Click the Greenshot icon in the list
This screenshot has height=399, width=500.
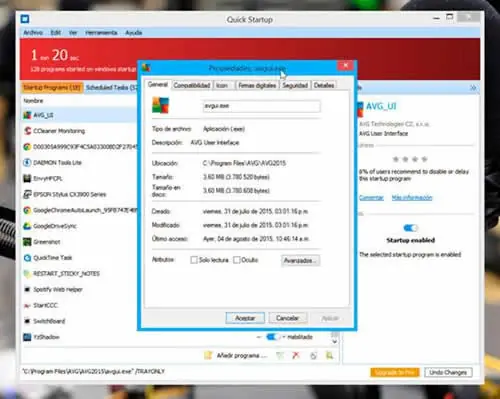click(27, 242)
